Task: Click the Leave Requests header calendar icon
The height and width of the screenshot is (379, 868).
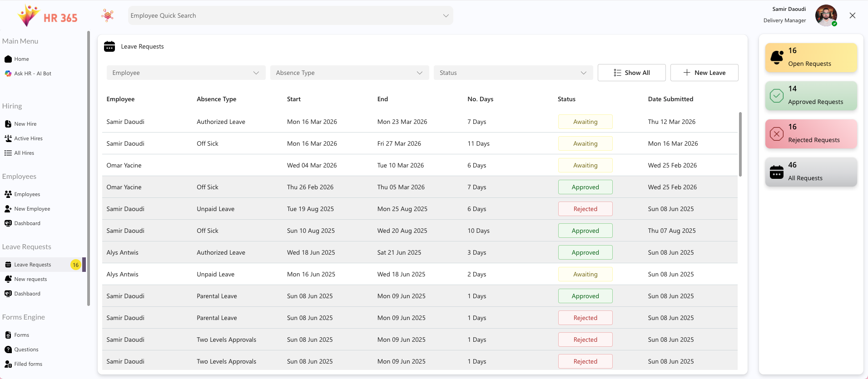Action: point(109,46)
